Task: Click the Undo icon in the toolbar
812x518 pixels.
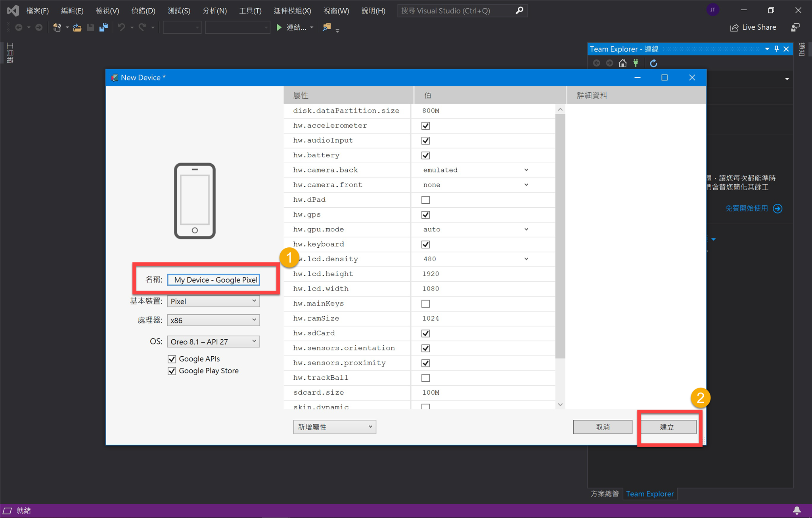Action: coord(121,27)
